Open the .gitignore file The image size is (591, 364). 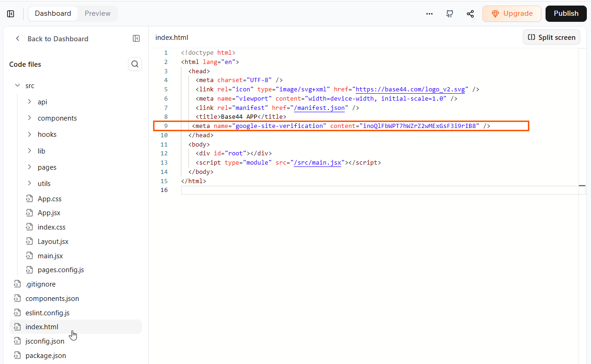pos(40,284)
